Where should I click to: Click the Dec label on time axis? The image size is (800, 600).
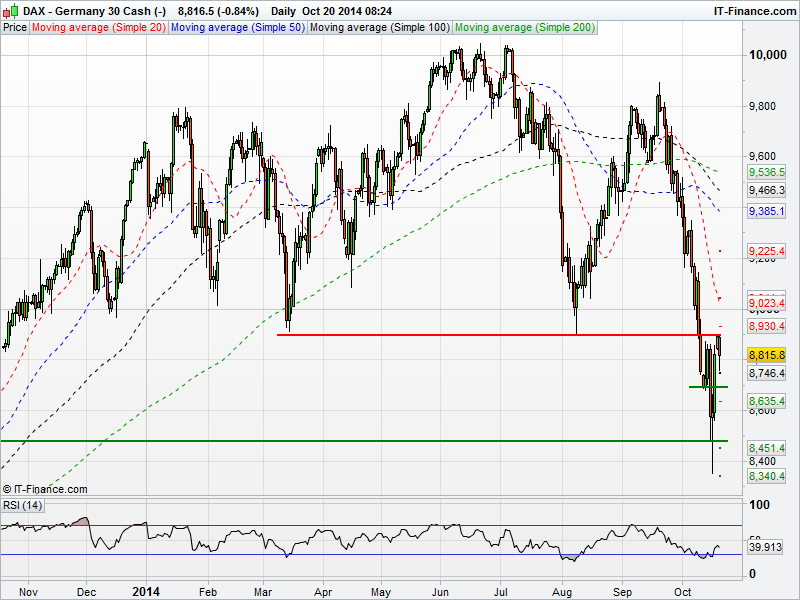click(86, 592)
